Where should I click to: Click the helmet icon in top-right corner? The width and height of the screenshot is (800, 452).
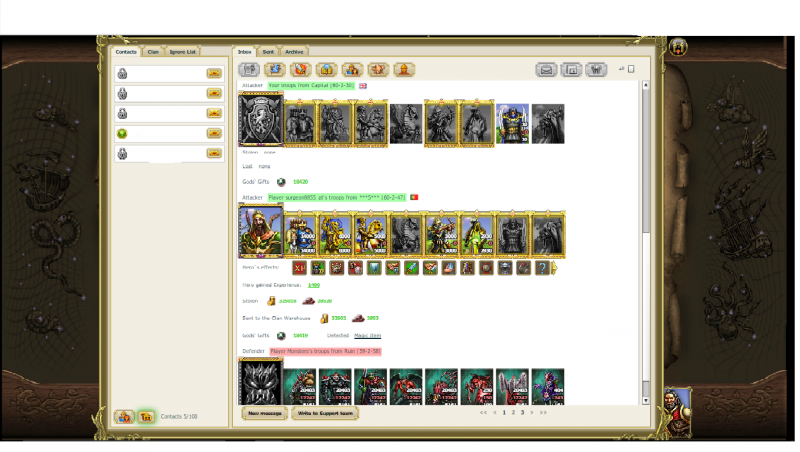[679, 48]
